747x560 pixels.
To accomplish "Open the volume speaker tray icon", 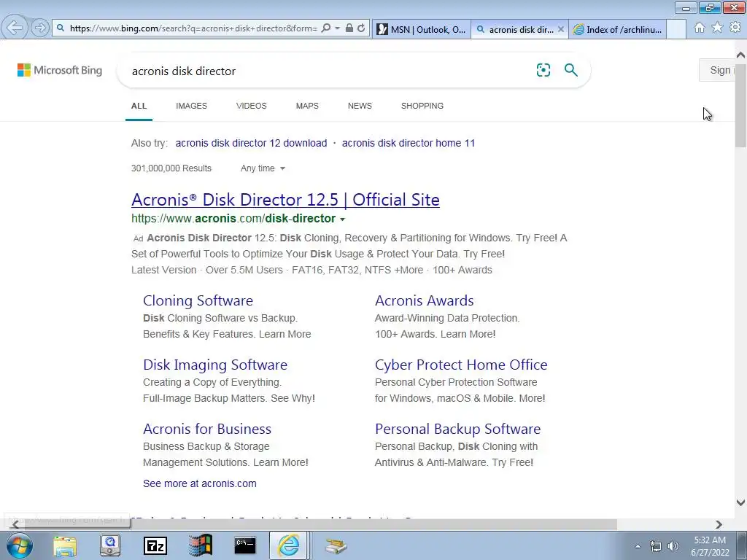I will [673, 546].
